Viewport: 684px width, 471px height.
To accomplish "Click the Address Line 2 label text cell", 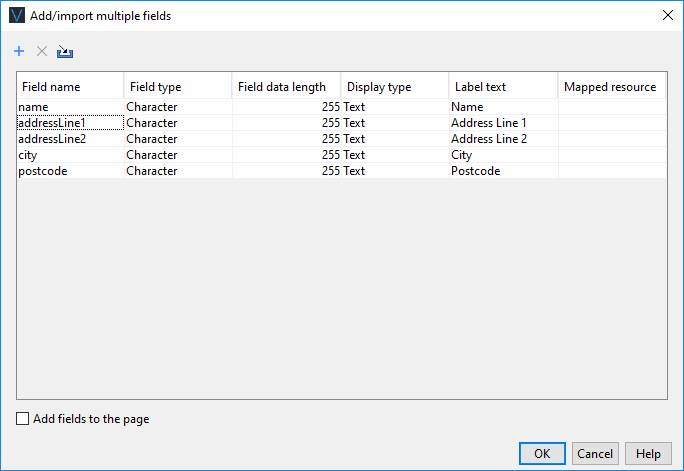I will pyautogui.click(x=502, y=139).
